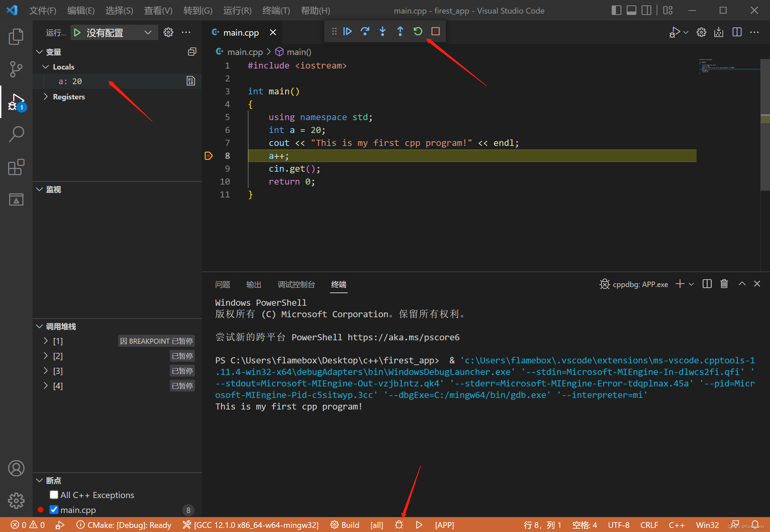Open the Run and Debug view
Screen dimensions: 770x532
tap(16, 102)
